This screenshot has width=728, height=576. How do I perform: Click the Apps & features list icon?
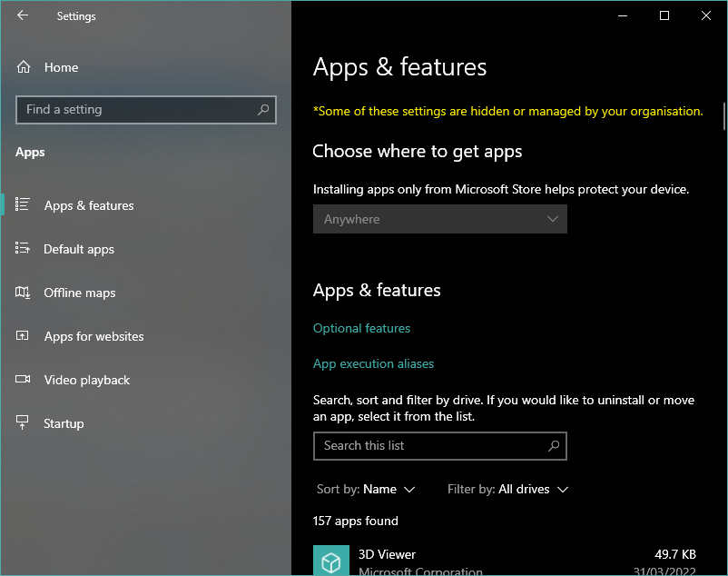click(x=24, y=205)
